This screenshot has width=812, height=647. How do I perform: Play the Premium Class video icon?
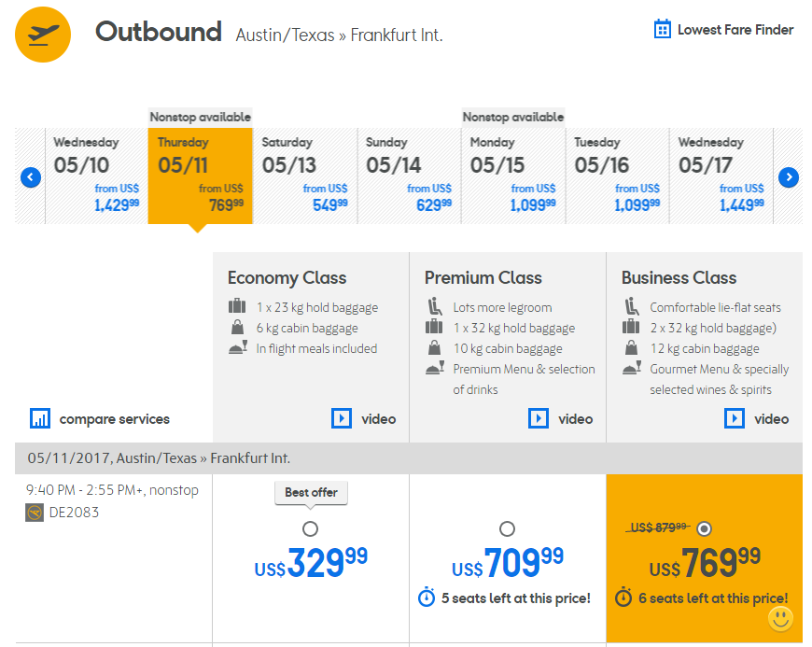(539, 418)
